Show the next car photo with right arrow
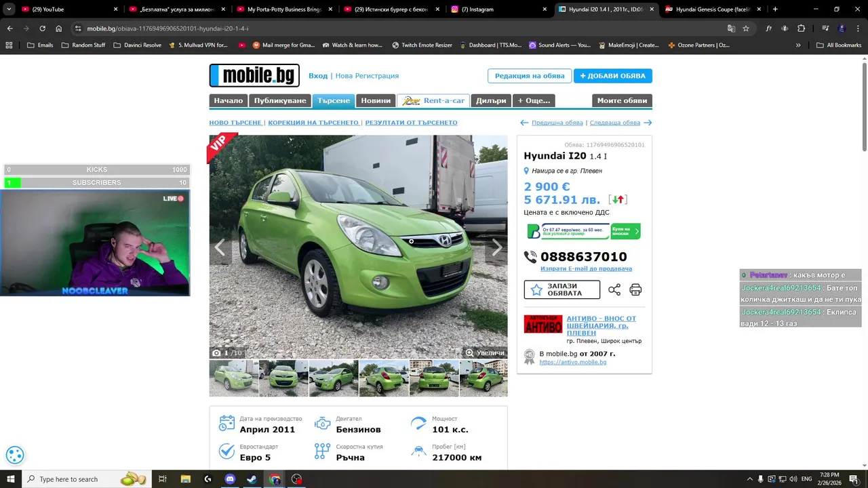This screenshot has height=488, width=868. pos(496,248)
